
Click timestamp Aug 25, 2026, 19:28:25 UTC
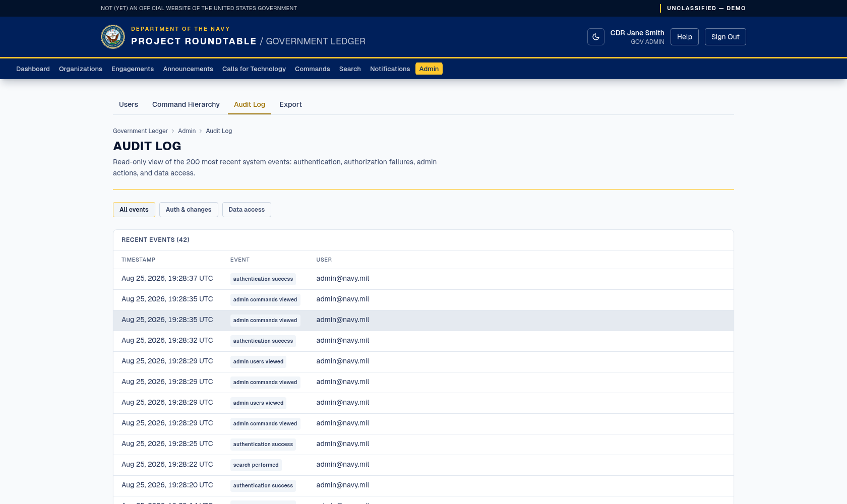[167, 444]
